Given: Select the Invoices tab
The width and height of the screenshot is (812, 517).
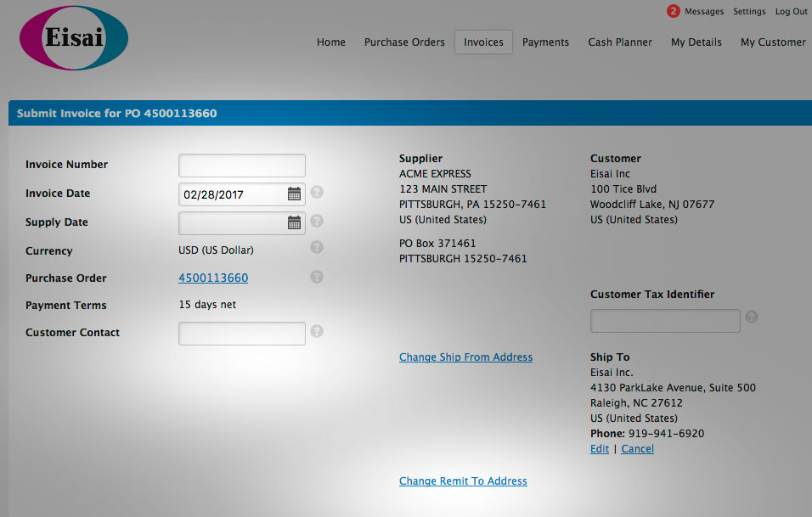Looking at the screenshot, I should click(x=483, y=42).
